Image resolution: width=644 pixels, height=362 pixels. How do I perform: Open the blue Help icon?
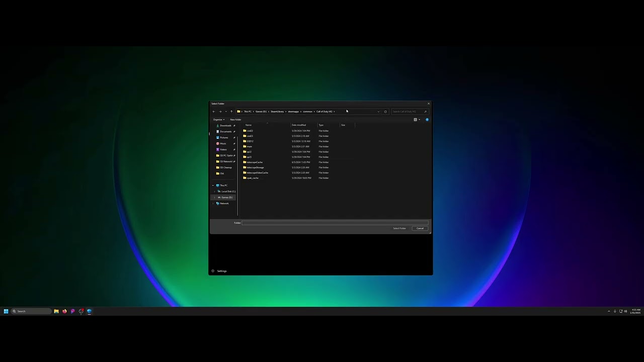[427, 120]
